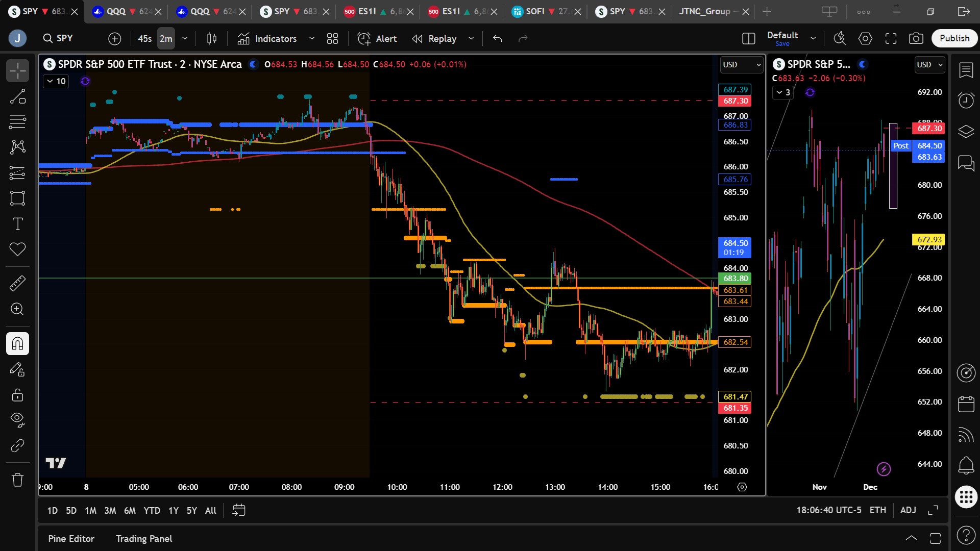Expand the USD currency dropdown
The width and height of the screenshot is (980, 551).
point(741,65)
